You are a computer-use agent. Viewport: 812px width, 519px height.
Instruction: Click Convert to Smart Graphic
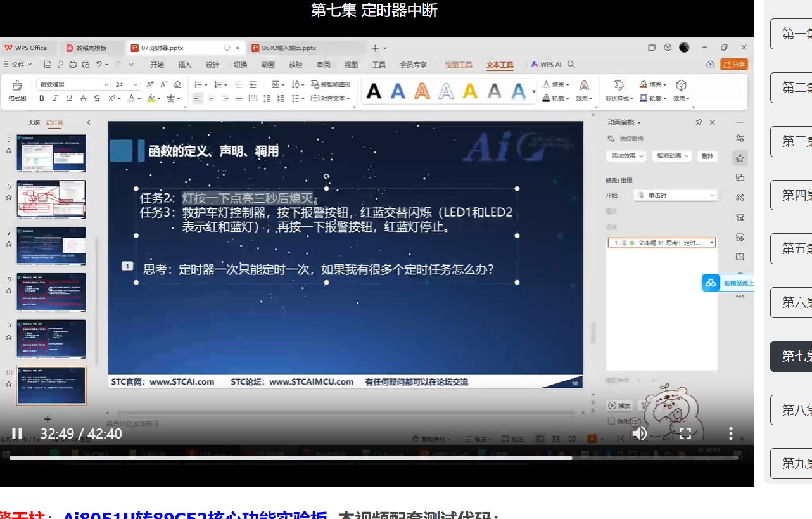[x=329, y=84]
